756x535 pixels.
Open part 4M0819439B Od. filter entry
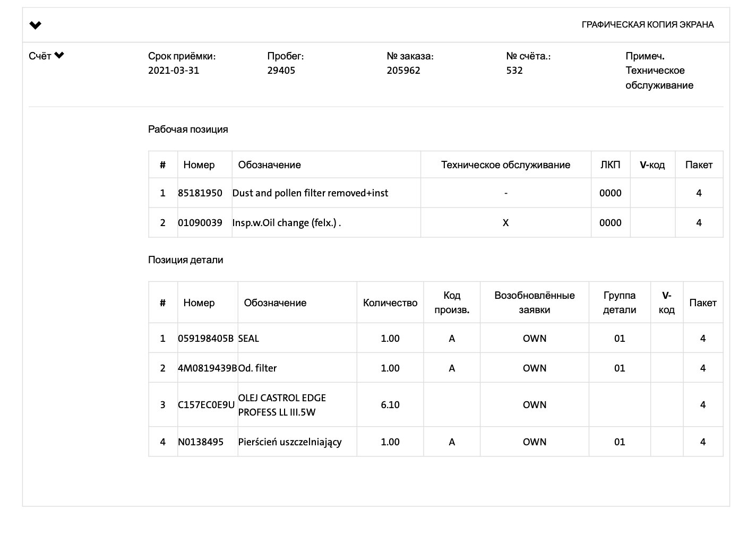(x=208, y=367)
